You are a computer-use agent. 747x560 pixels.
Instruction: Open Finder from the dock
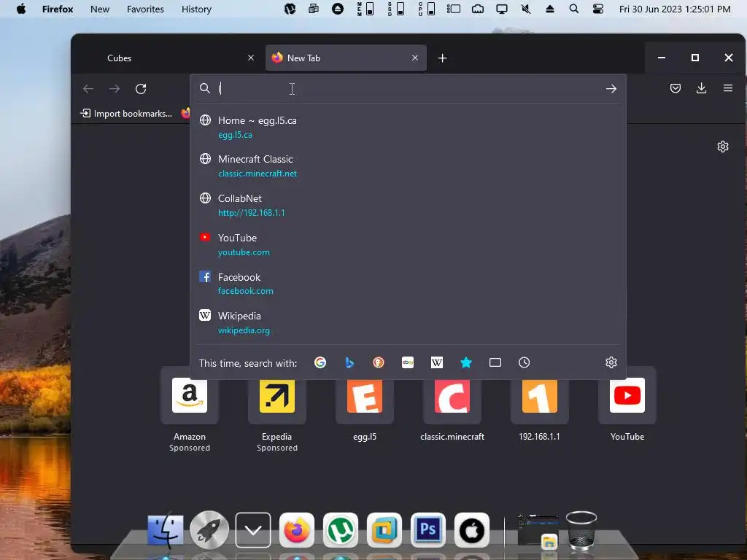pos(166,529)
